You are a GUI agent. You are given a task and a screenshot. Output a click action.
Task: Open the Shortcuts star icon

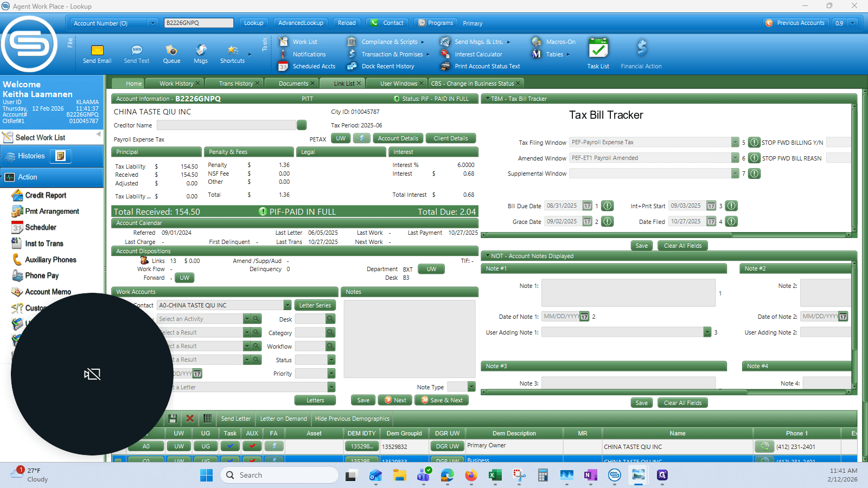[x=233, y=54]
